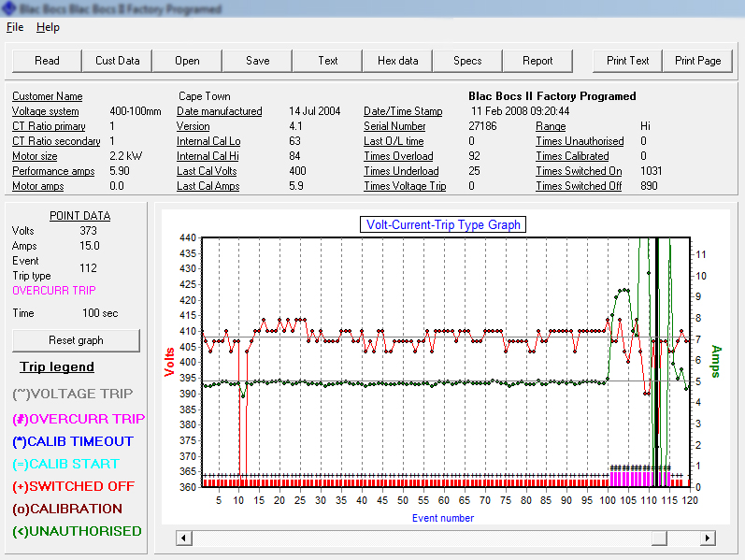Click the Performance amps label
The image size is (745, 560).
(53, 171)
